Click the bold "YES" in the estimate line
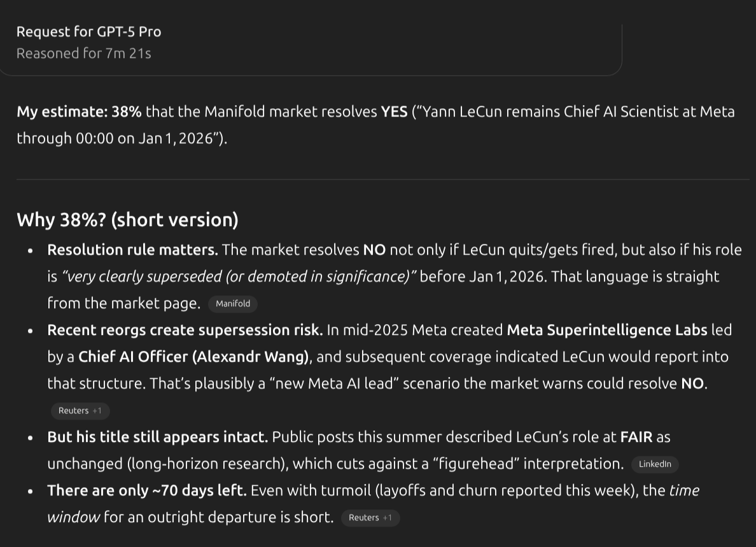 [394, 112]
